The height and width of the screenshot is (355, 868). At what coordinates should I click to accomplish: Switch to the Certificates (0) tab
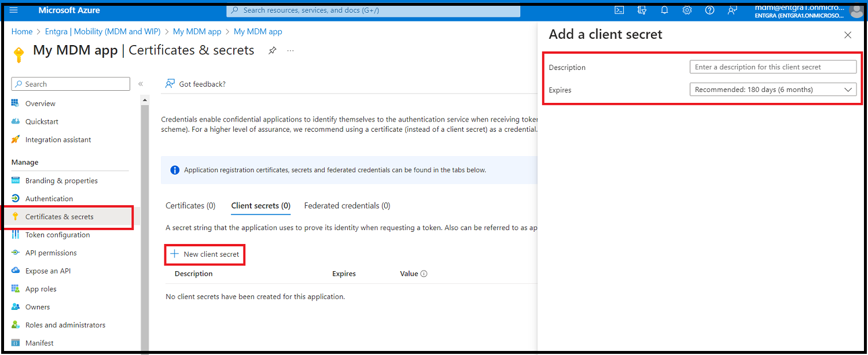[x=190, y=206]
